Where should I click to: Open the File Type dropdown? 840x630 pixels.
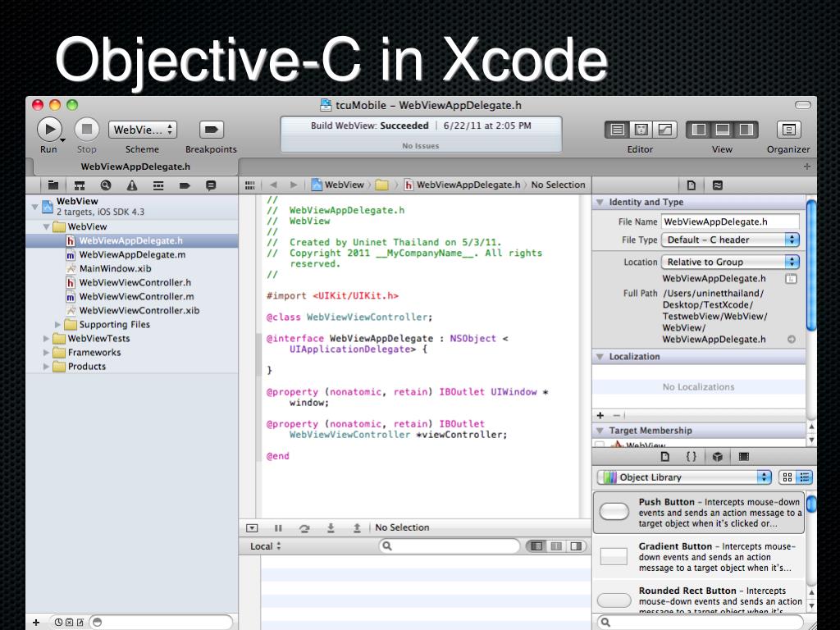point(731,240)
